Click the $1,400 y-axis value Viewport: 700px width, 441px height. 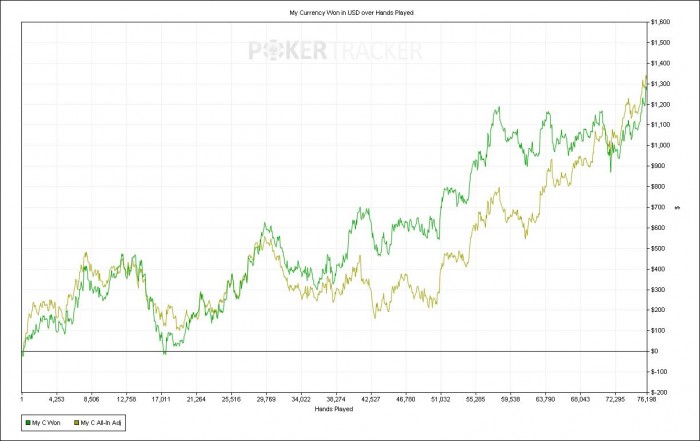pos(660,63)
